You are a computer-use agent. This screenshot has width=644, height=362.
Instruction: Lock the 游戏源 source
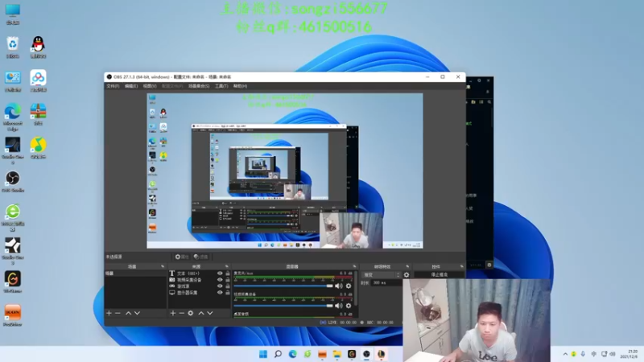(228, 286)
